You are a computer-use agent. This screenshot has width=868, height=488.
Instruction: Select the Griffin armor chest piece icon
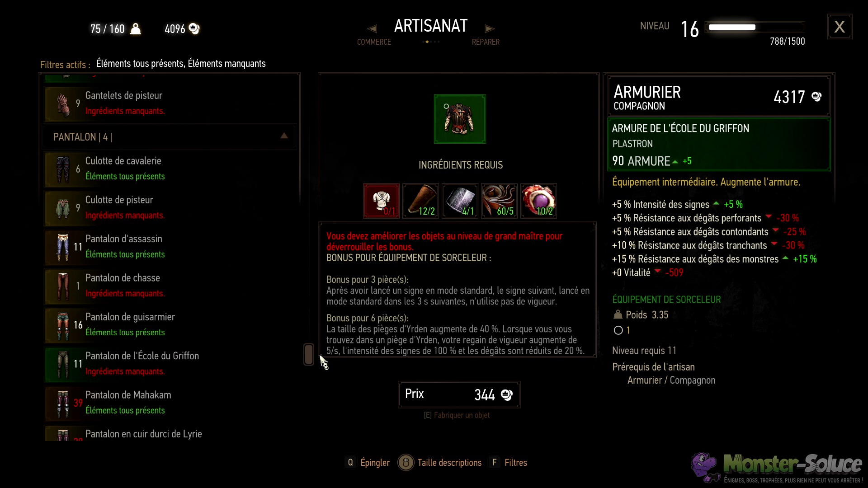460,119
